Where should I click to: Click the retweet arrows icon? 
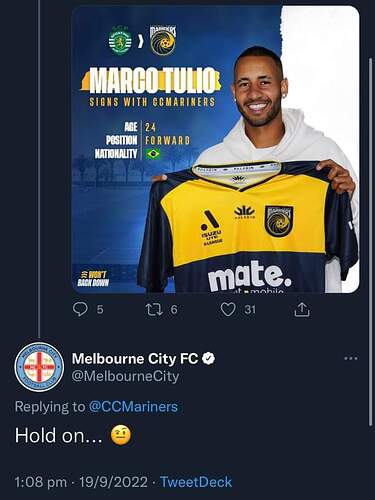click(x=155, y=310)
